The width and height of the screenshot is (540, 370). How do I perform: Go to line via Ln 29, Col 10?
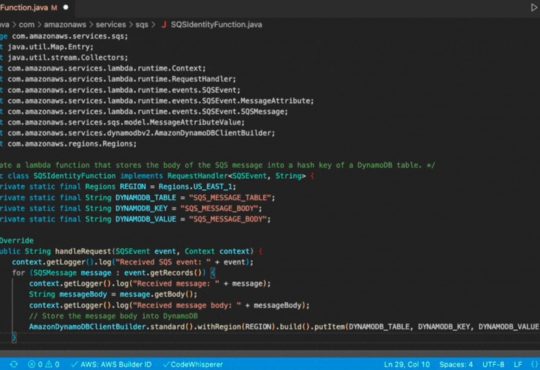point(407,364)
